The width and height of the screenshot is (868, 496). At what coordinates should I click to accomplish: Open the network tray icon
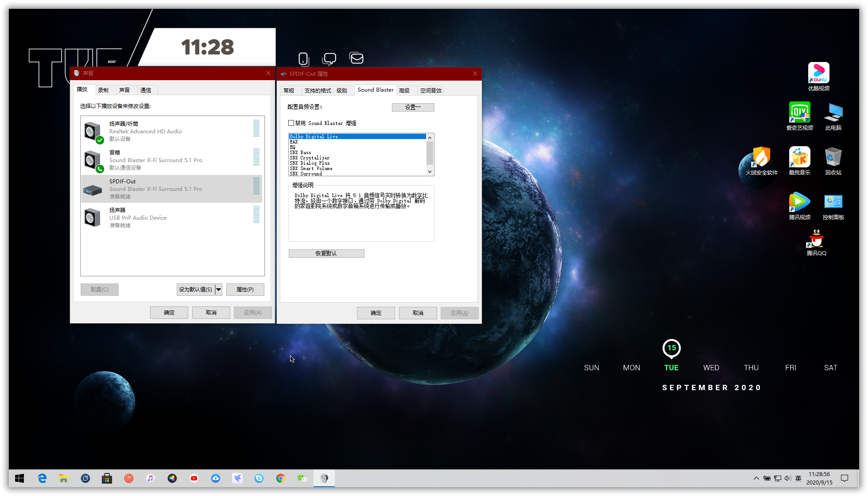click(x=778, y=478)
